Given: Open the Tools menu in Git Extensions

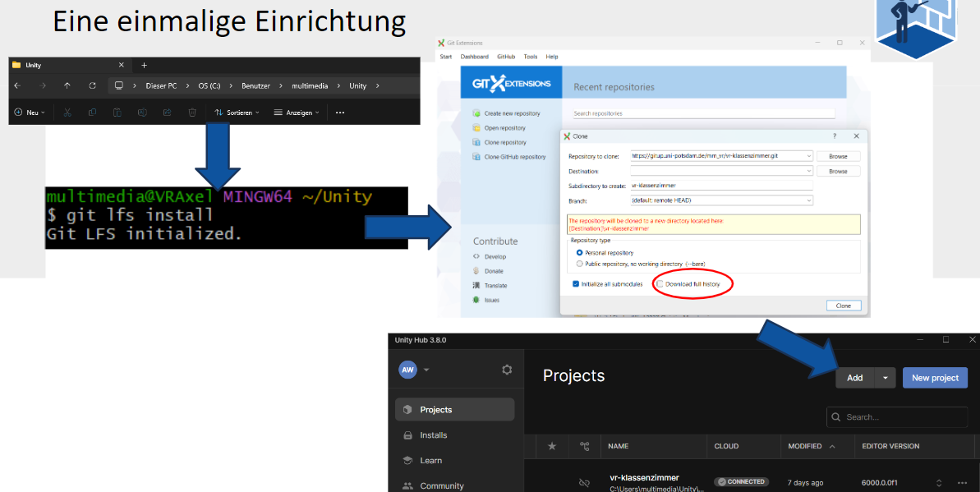Looking at the screenshot, I should click(531, 57).
